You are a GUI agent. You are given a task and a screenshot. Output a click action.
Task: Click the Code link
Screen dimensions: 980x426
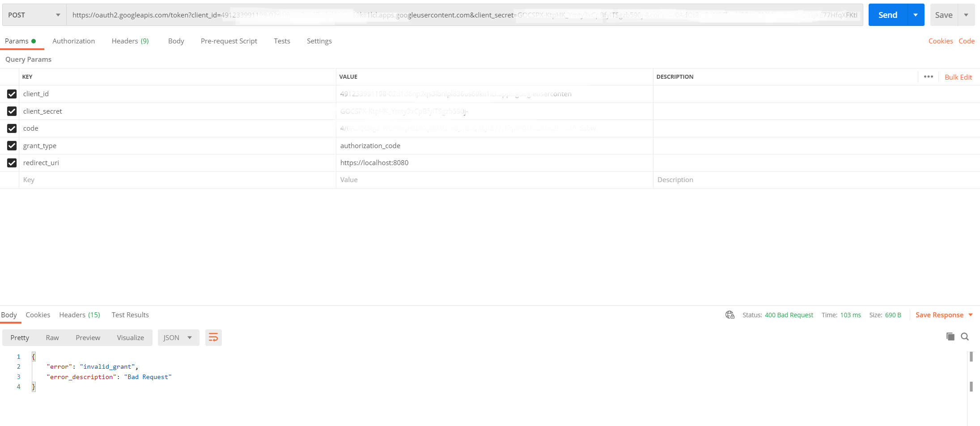point(967,41)
